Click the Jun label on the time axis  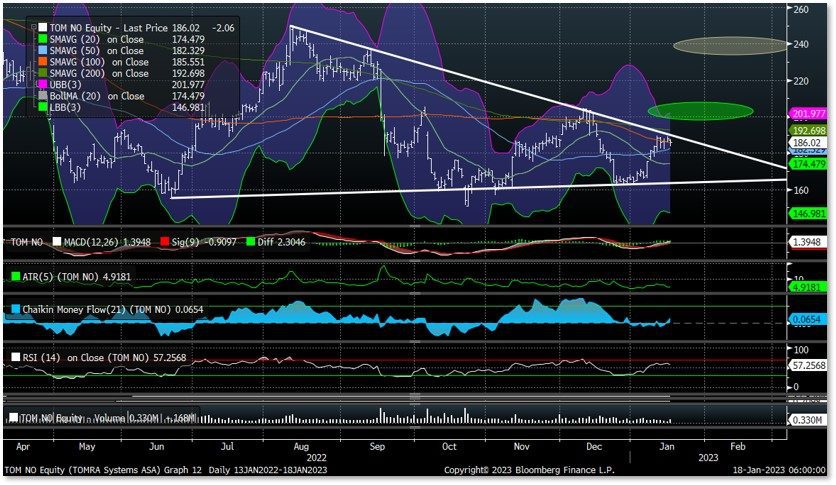click(156, 447)
